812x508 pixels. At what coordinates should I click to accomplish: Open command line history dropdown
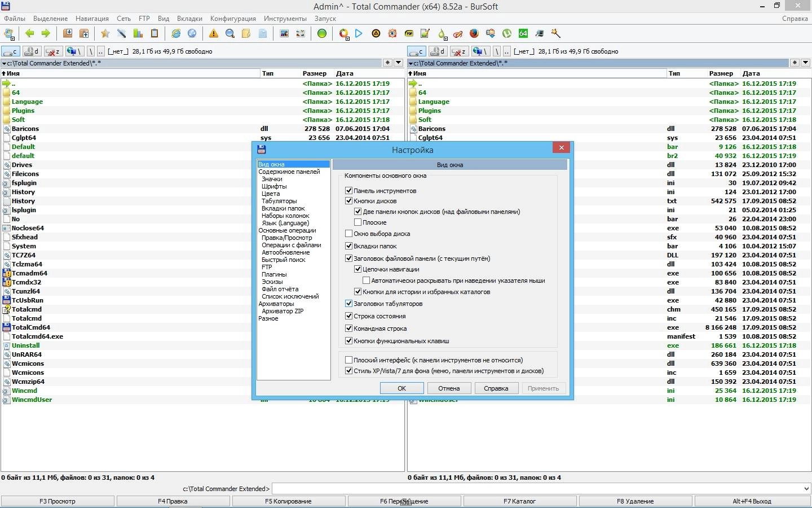coord(806,489)
